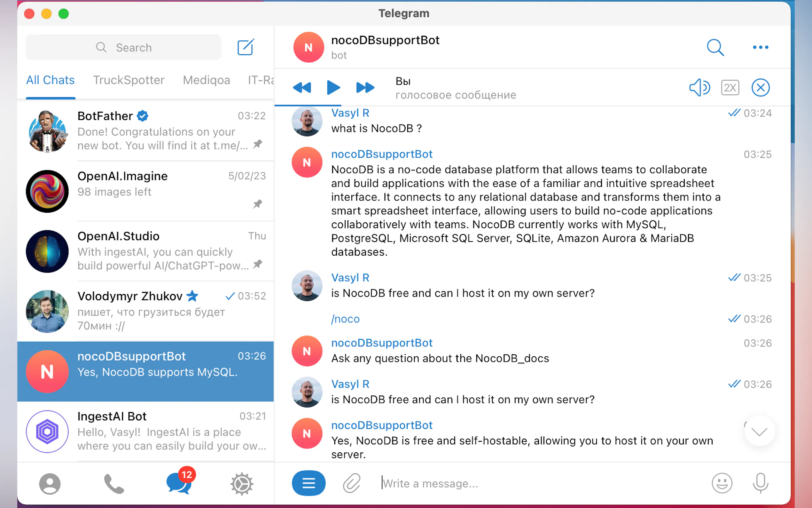Open the nocoDBsupportBot chat in list

tap(145, 371)
